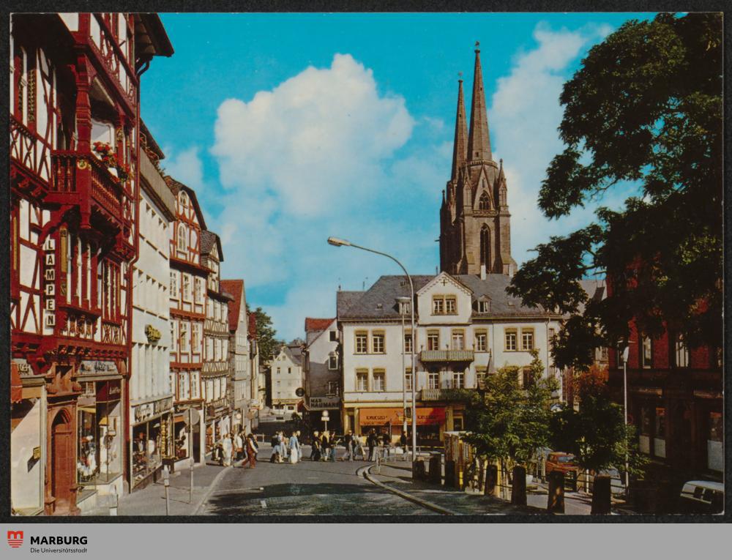Click the 'Die Universitätsstadt' subtitle
Viewport: 732px width, 560px height.
coord(59,550)
